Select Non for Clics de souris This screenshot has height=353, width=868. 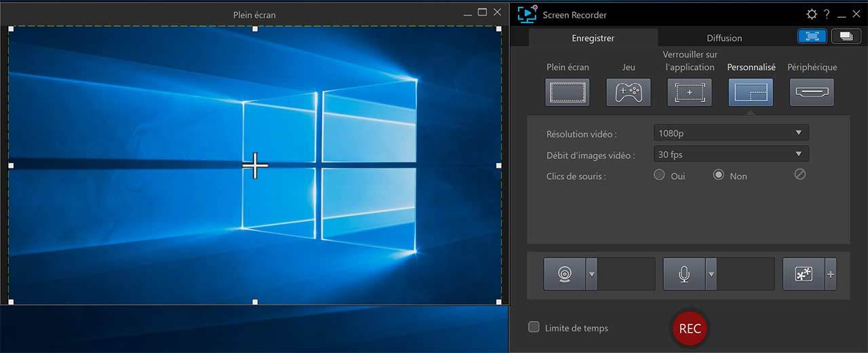(719, 174)
